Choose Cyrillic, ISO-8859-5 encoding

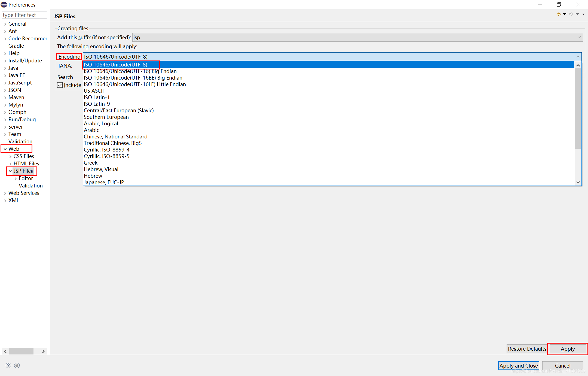point(329,156)
